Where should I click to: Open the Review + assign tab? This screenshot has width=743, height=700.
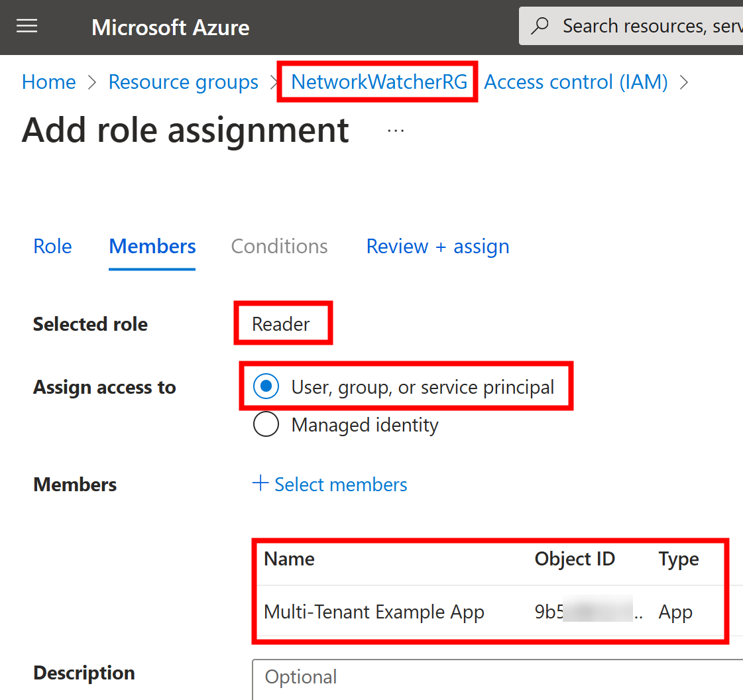coord(438,247)
